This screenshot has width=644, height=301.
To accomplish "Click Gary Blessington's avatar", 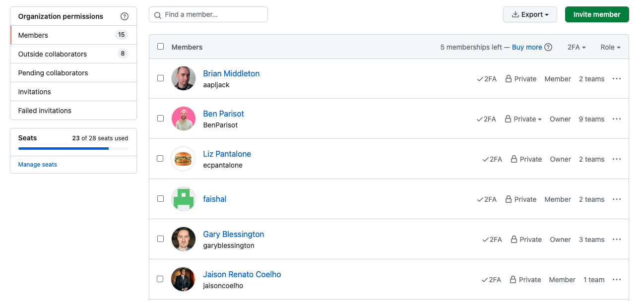I will (184, 239).
